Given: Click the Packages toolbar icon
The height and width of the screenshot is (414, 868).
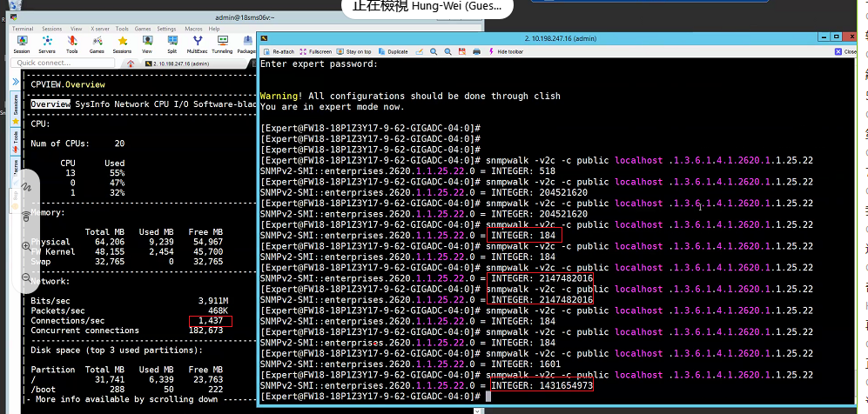Looking at the screenshot, I should pos(246,44).
